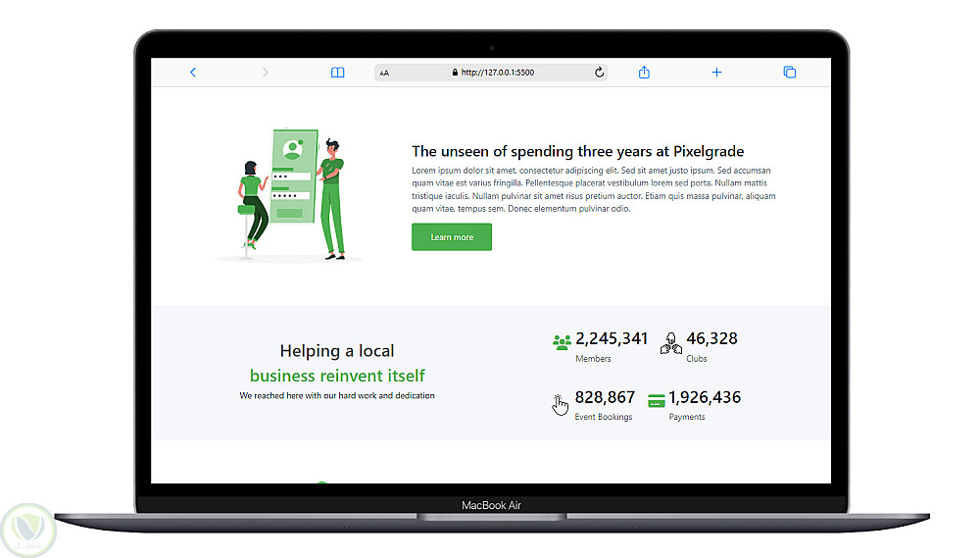
Task: Click 'We reached here with our hard work' text
Action: click(337, 395)
